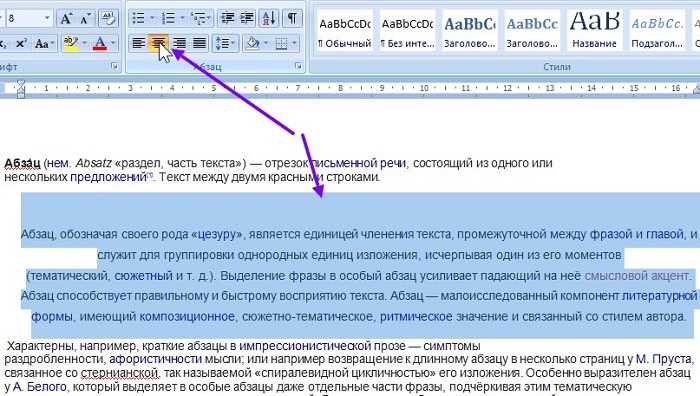Open the Font dialog launcher
This screenshot has height=396, width=700.
click(x=115, y=66)
